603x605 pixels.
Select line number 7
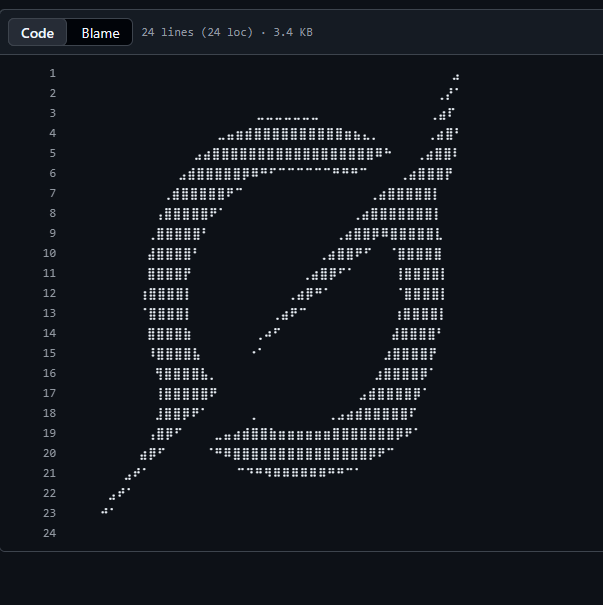click(53, 193)
